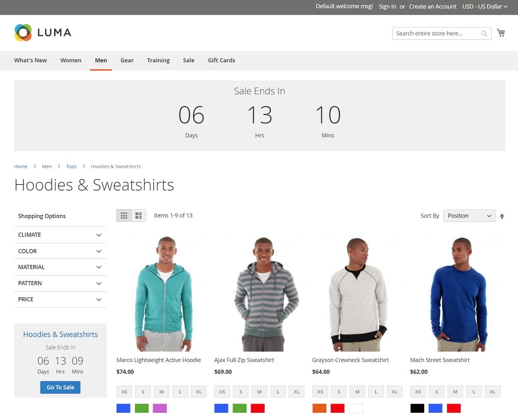This screenshot has width=518, height=420.
Task: Choose blue color for Marco Hoodie
Action: click(x=123, y=409)
